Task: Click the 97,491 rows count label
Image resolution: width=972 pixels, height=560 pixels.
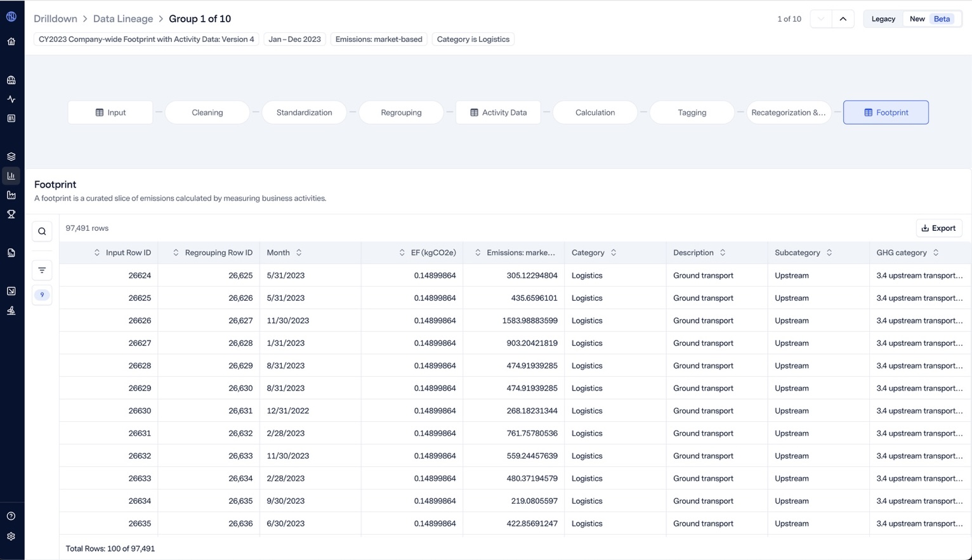Action: pos(87,228)
